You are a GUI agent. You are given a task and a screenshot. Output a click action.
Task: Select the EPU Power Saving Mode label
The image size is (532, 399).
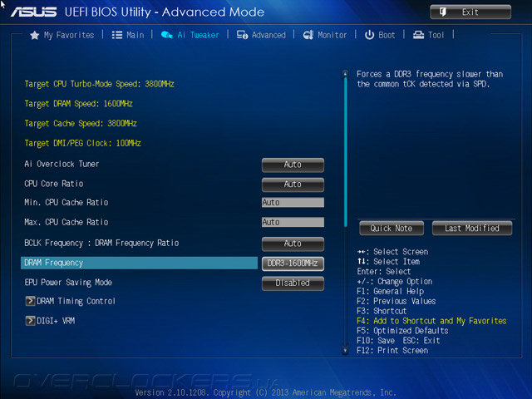tap(68, 283)
